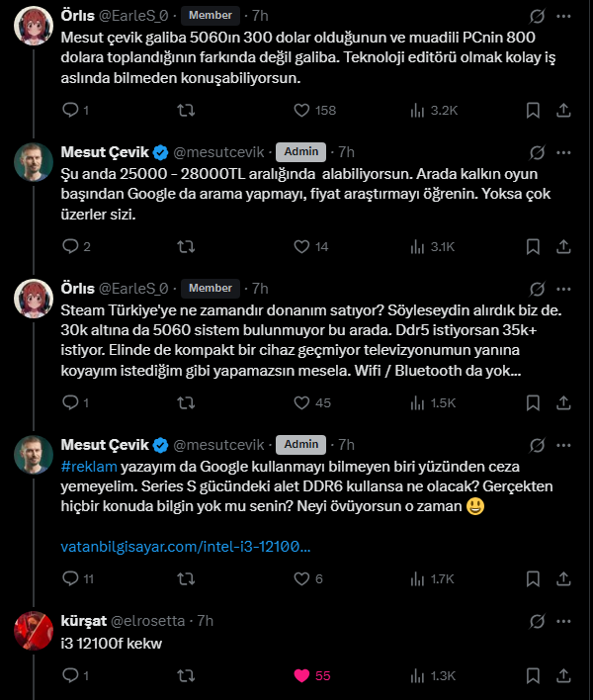This screenshot has width=593, height=700.
Task: Open the #reklam hashtag
Action: tap(89, 467)
